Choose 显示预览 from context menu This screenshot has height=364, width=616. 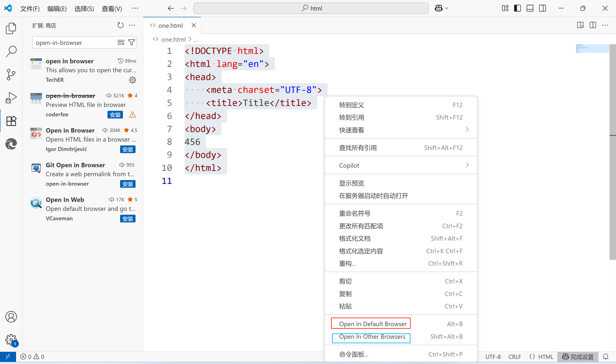[401, 183]
